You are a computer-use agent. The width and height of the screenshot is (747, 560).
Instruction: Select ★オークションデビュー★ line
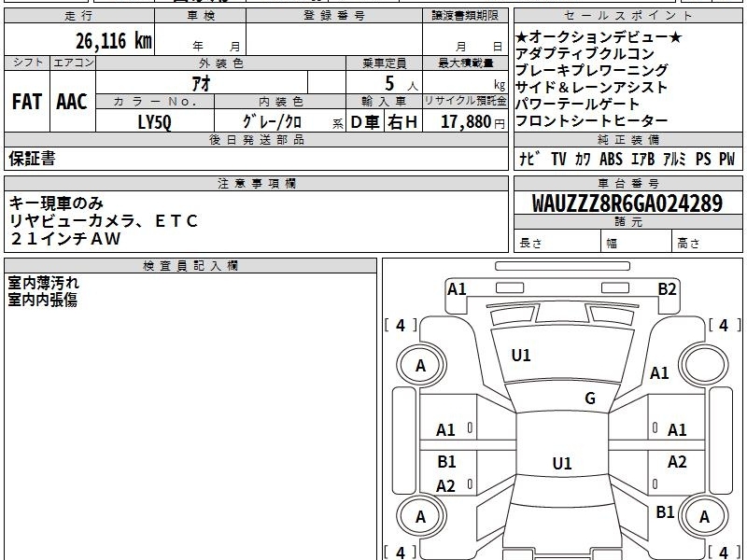click(599, 36)
